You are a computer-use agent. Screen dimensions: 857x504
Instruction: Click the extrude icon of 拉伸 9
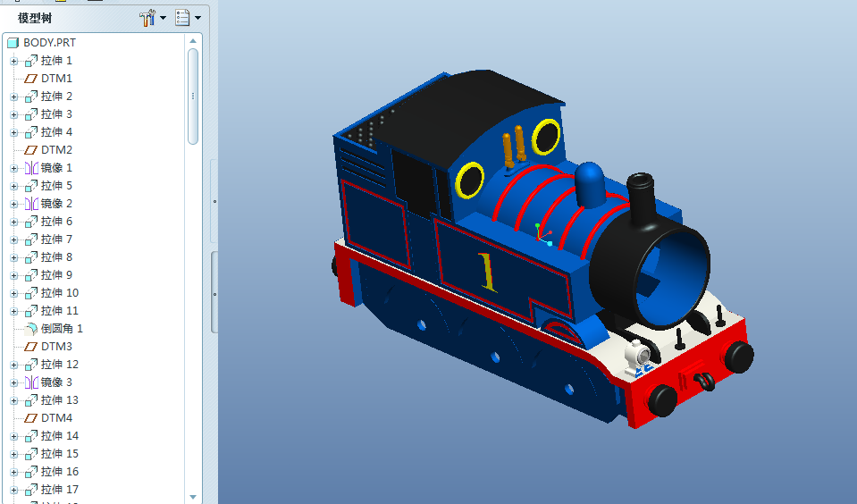31,275
